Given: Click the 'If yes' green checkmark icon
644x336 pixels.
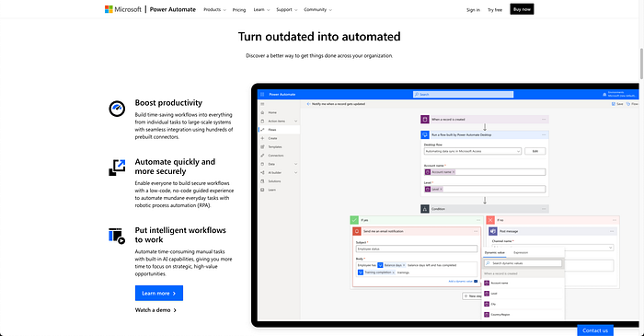Looking at the screenshot, I should pos(354,220).
